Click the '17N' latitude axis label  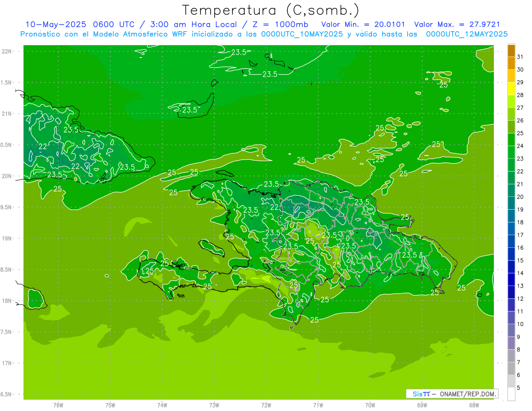pyautogui.click(x=7, y=363)
